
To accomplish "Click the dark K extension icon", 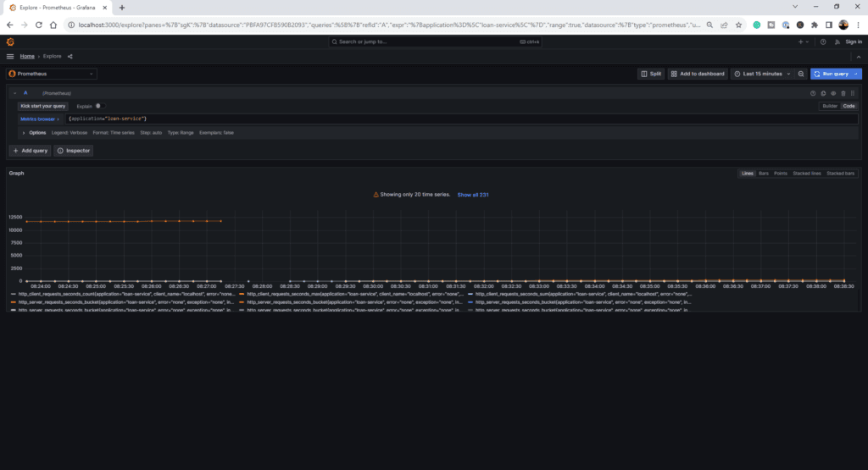I will [800, 25].
